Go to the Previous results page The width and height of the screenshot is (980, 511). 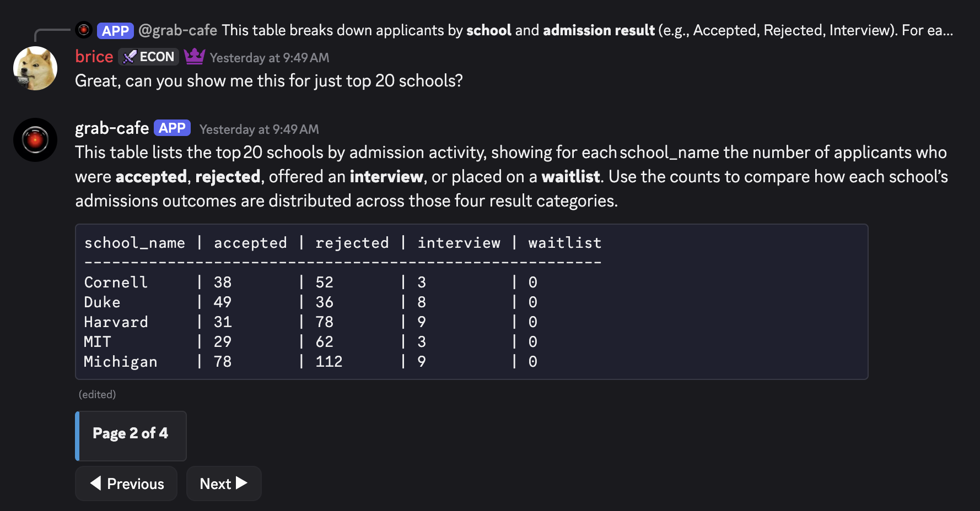[126, 483]
